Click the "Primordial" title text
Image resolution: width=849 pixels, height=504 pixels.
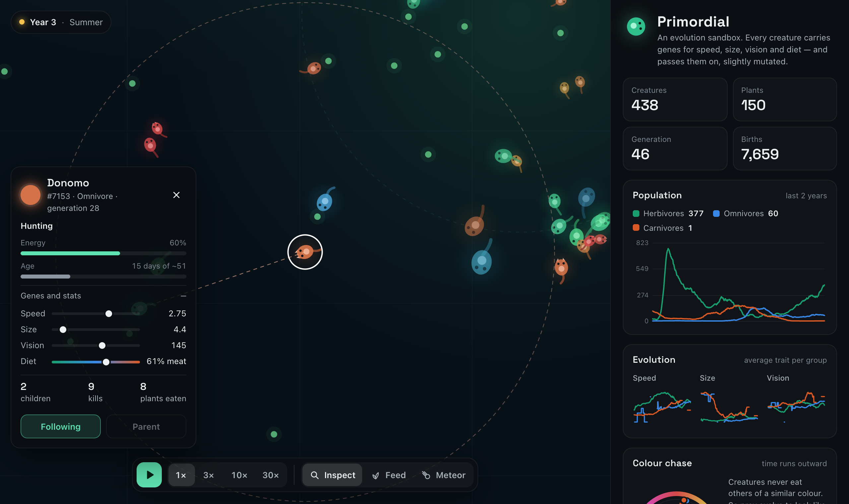[x=693, y=22]
